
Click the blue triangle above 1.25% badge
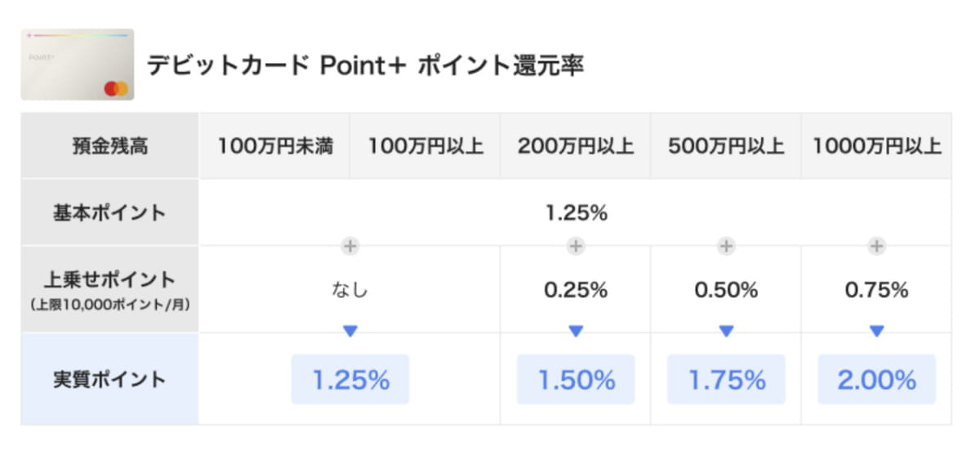click(351, 331)
